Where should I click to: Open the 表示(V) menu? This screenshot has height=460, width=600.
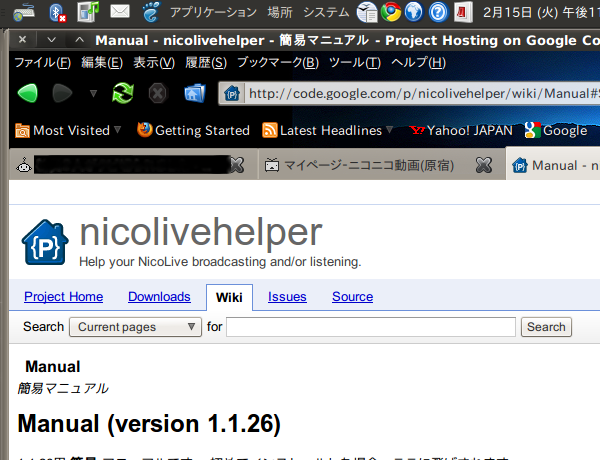coord(154,62)
